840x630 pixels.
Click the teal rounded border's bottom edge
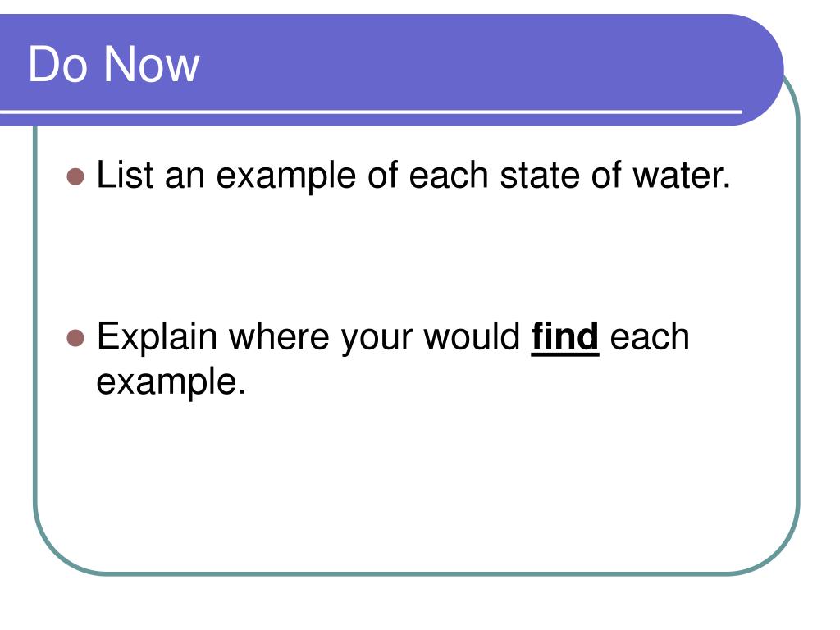coord(417,573)
